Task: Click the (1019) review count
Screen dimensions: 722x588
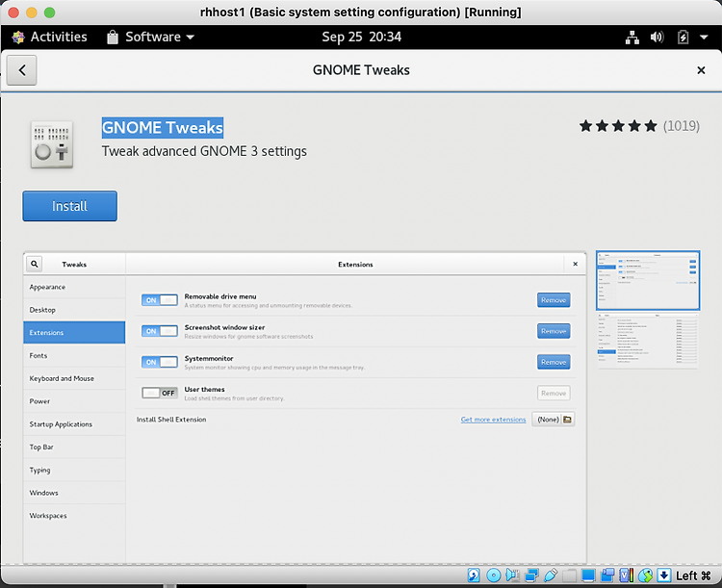Action: pos(682,126)
